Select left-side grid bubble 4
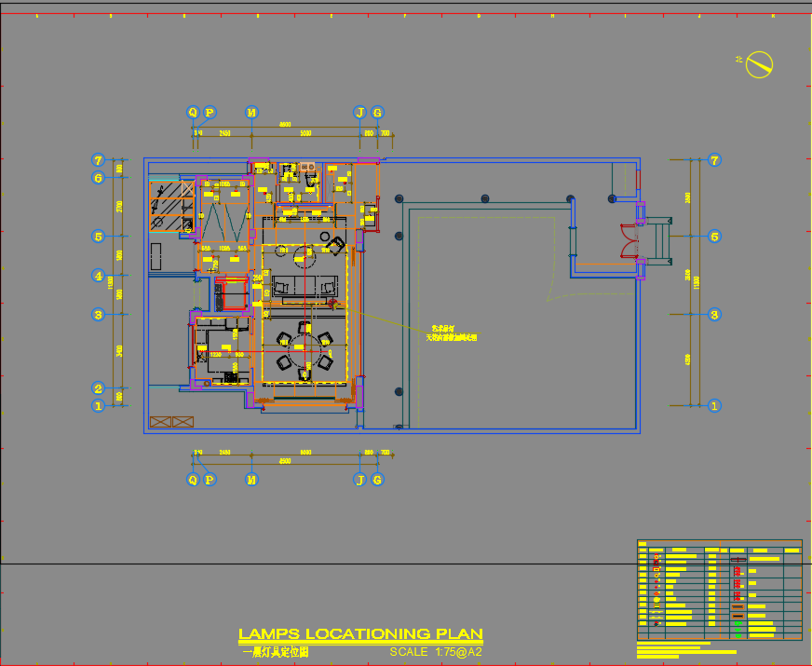This screenshot has width=812, height=666. point(98,276)
